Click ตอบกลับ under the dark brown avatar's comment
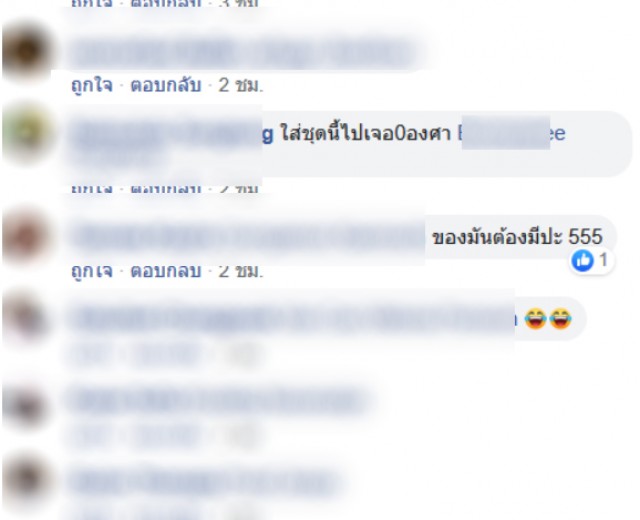Viewport: 640px width, 520px height. [166, 85]
